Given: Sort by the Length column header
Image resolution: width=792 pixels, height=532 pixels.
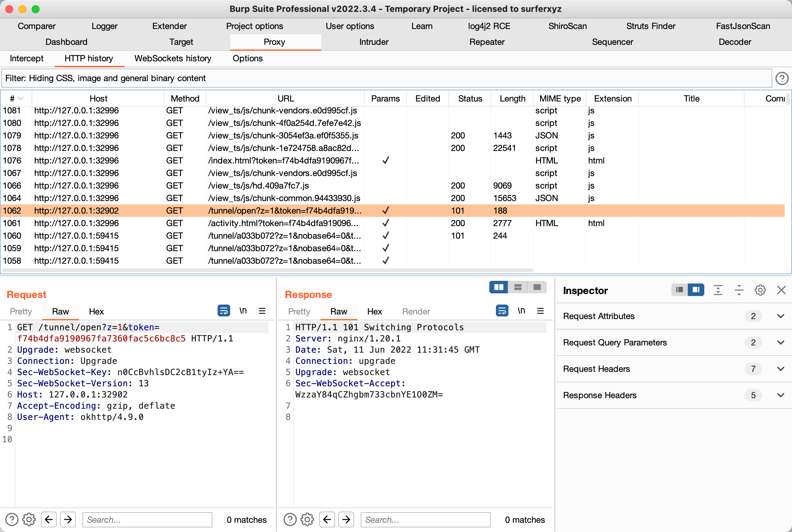Looking at the screenshot, I should tap(512, 99).
